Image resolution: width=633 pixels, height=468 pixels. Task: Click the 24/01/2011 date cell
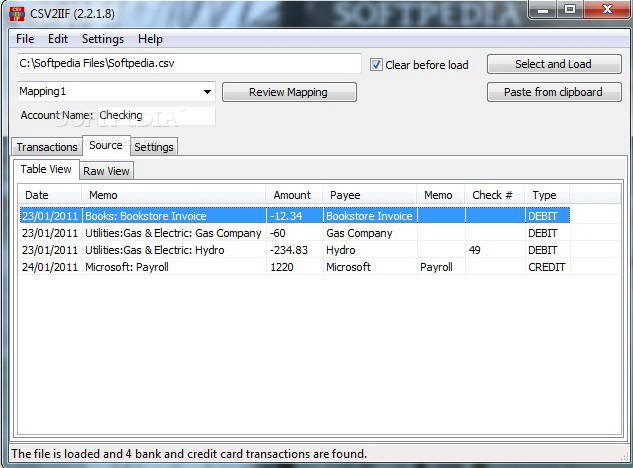50,267
